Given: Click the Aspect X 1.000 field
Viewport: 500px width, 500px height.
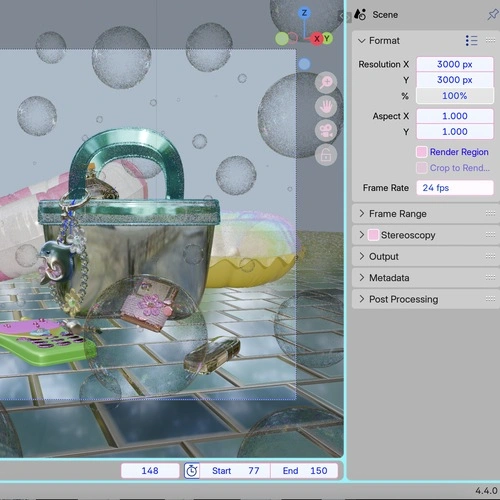Looking at the screenshot, I should pos(455,116).
